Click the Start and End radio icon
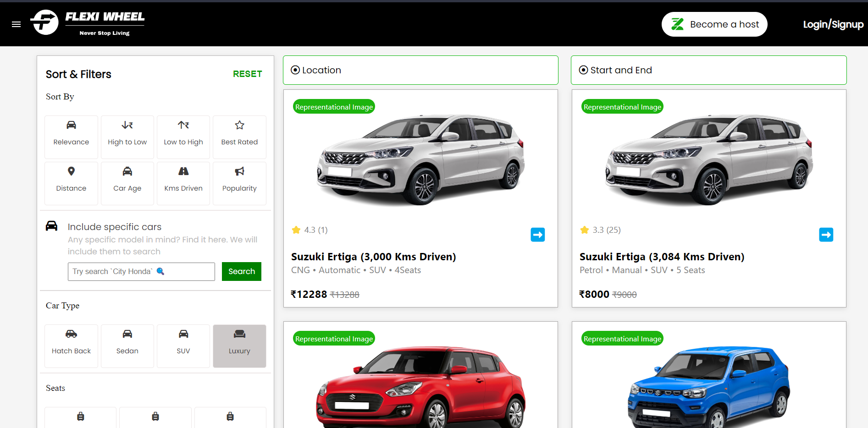 click(x=583, y=70)
